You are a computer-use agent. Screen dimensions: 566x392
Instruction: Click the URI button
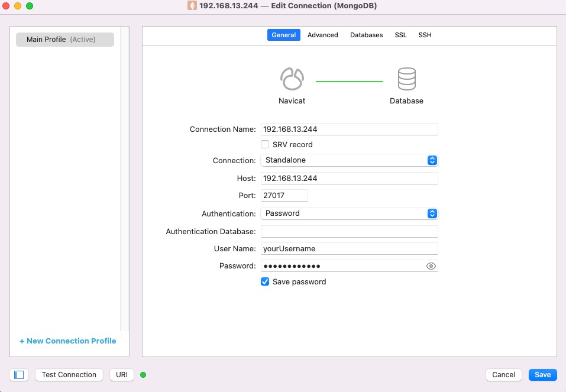[122, 375]
